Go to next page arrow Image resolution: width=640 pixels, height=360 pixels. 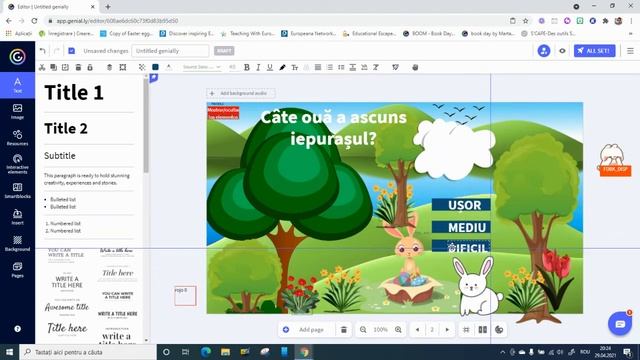pos(447,329)
